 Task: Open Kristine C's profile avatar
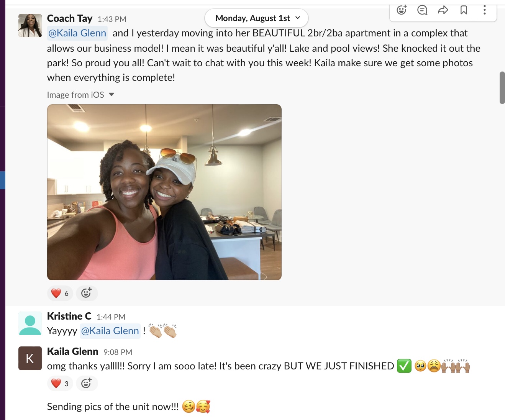pyautogui.click(x=30, y=323)
